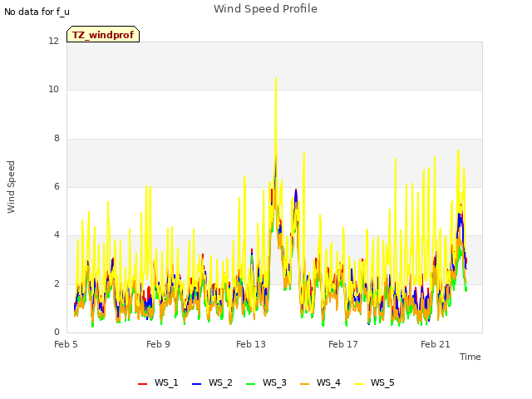Click the red WS_1 legend swatch
This screenshot has height=399, width=532.
tap(142, 384)
